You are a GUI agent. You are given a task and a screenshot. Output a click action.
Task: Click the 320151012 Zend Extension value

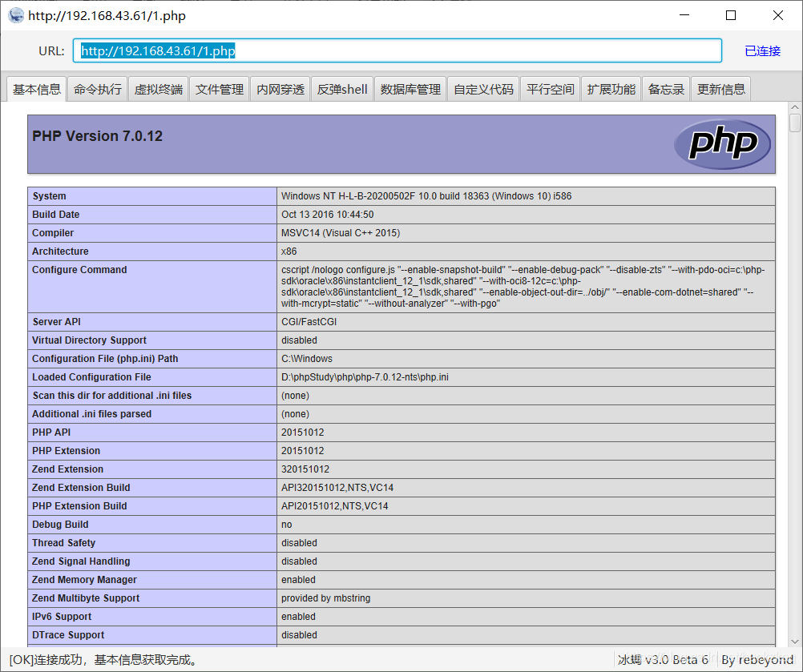pyautogui.click(x=305, y=469)
